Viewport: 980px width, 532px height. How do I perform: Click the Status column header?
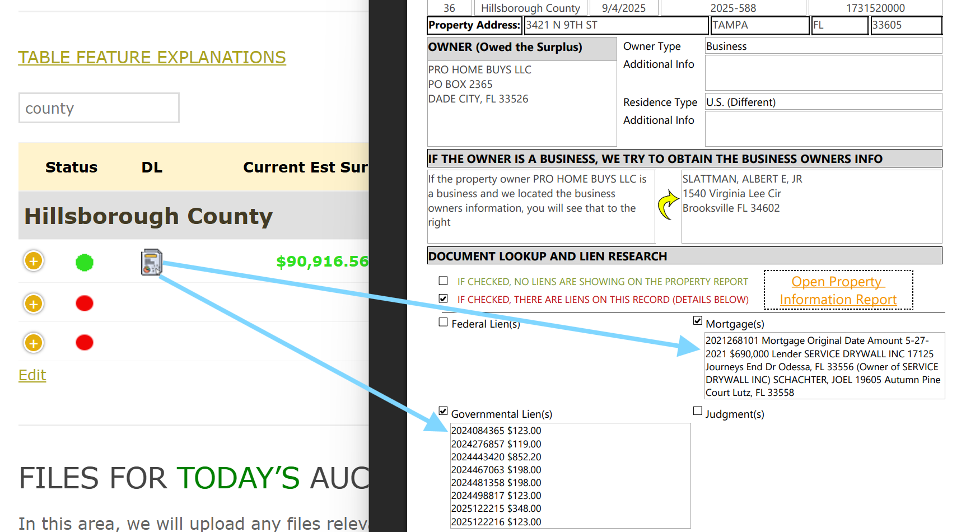71,167
